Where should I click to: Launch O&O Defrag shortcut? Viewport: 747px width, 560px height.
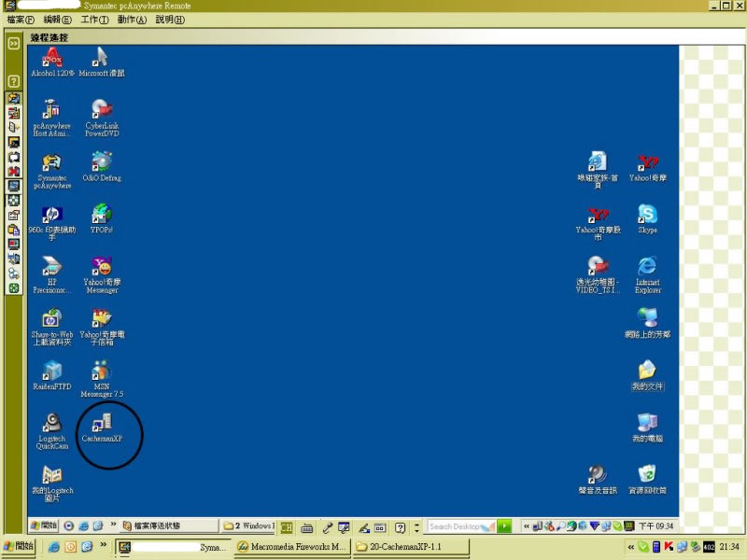[x=102, y=167]
